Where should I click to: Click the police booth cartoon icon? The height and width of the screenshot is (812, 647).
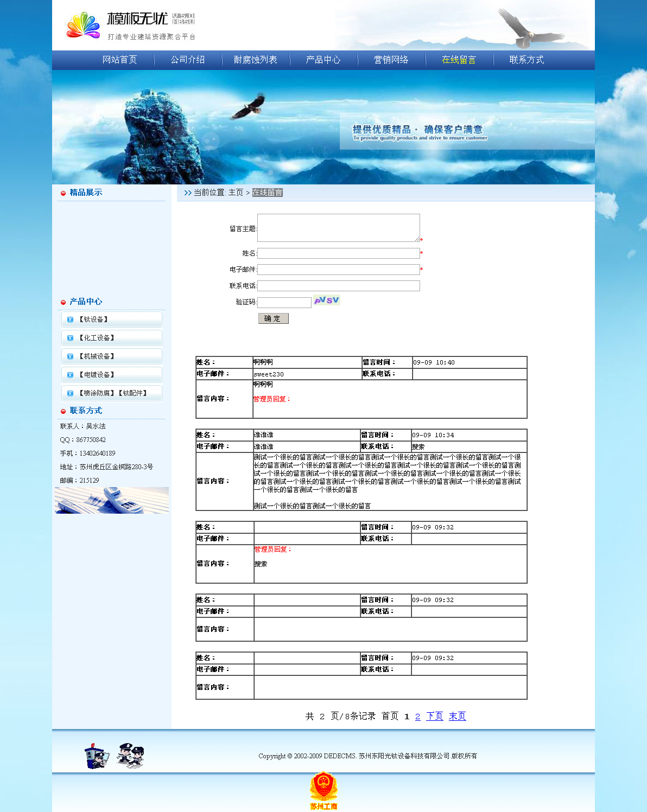(x=96, y=756)
